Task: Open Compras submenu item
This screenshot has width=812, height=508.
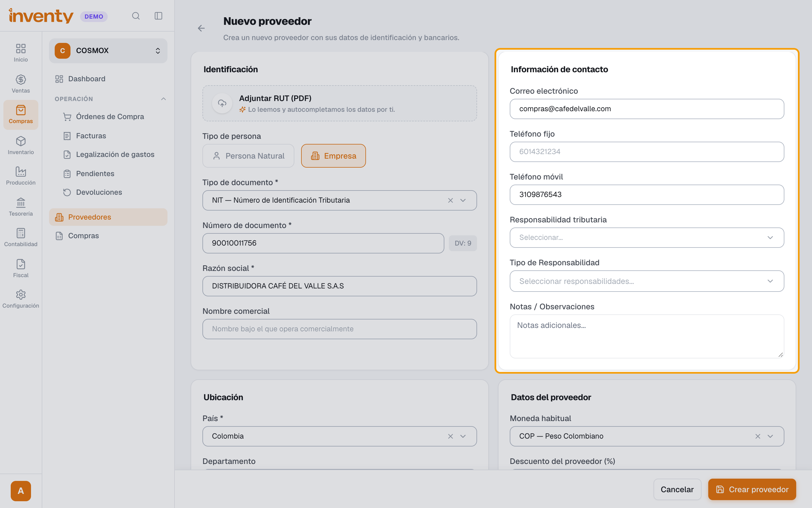Action: 108,236
